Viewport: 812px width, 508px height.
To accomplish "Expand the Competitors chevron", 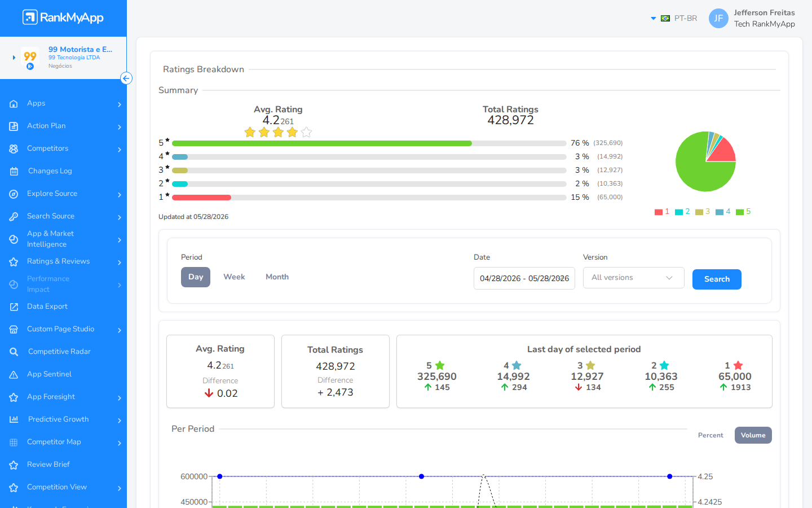I will 119,150.
